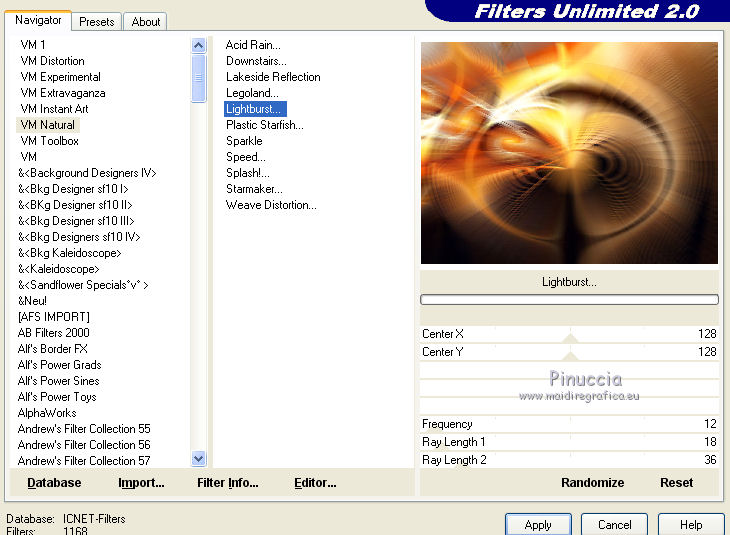Choose the Splash!... filter
The image size is (730, 535).
247,173
